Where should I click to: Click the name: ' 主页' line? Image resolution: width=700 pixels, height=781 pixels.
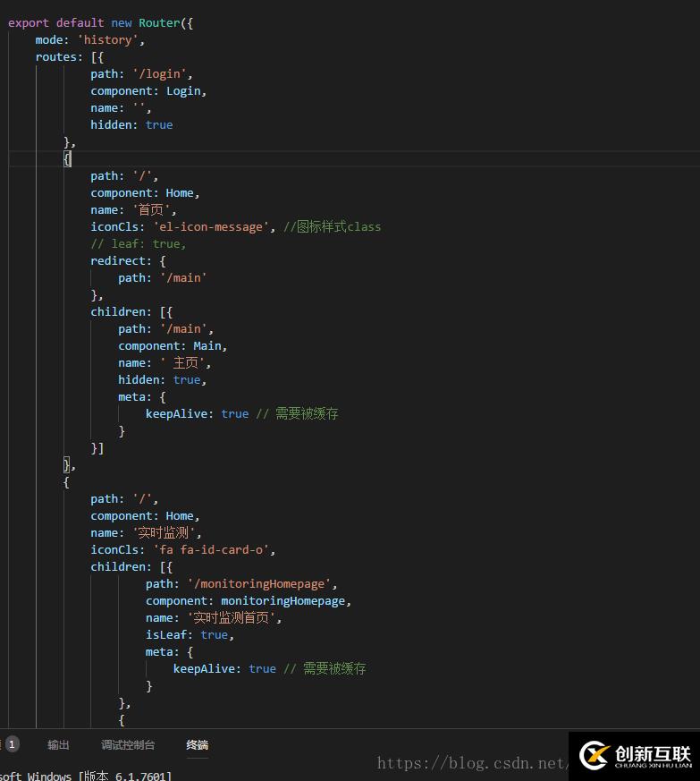tap(164, 362)
